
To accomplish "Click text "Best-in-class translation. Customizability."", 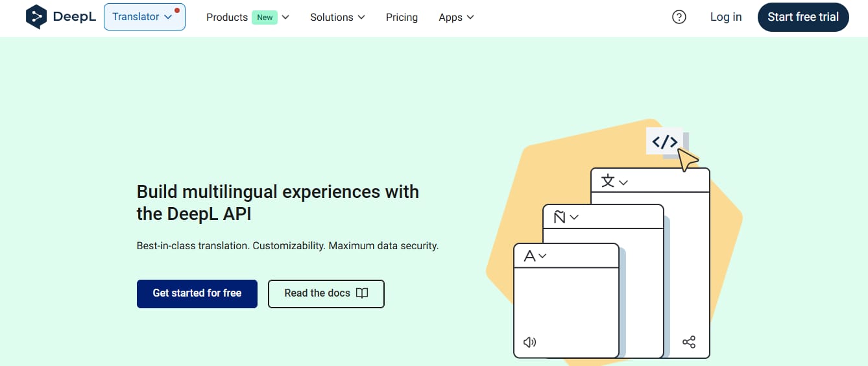I will pyautogui.click(x=231, y=246).
